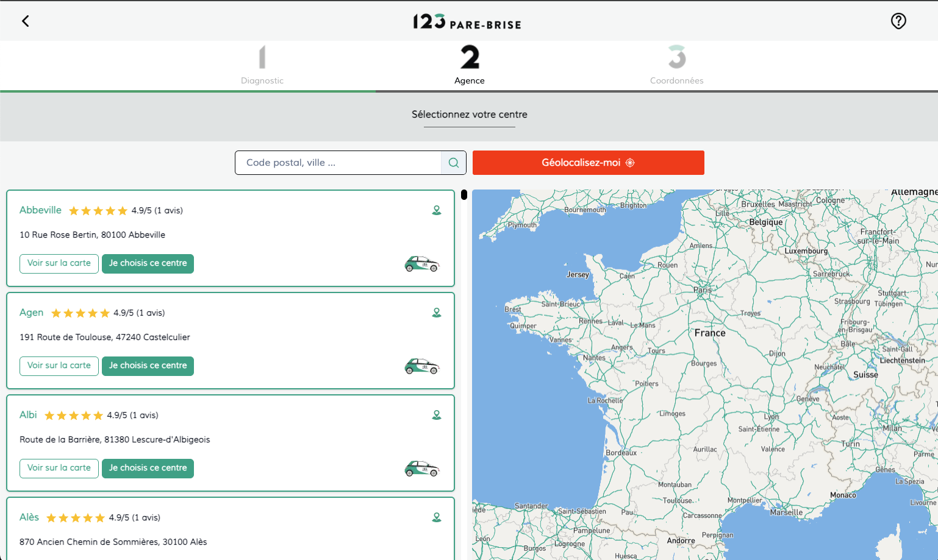Show Albi with Voir sur la carte
938x560 pixels.
[59, 469]
